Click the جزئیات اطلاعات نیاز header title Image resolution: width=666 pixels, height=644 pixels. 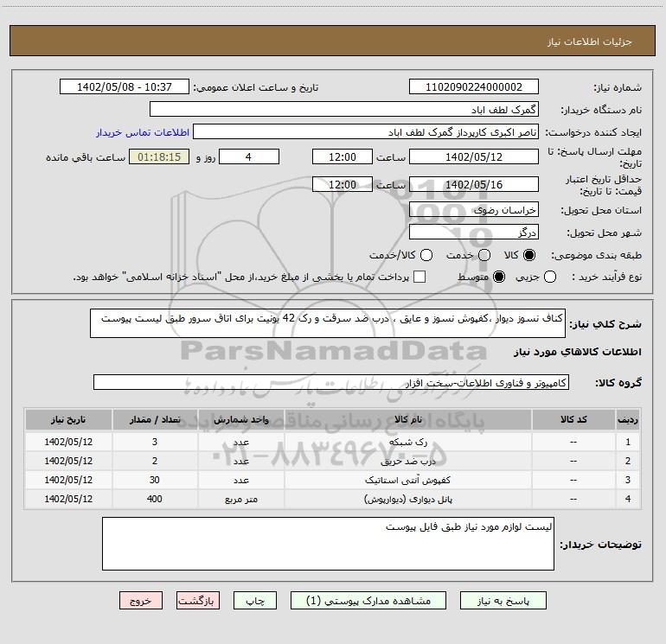(x=590, y=41)
